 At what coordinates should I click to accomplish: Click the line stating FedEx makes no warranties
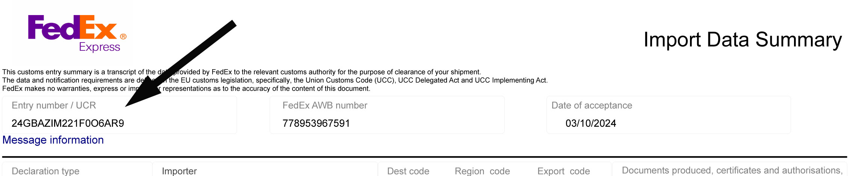[x=186, y=88]
